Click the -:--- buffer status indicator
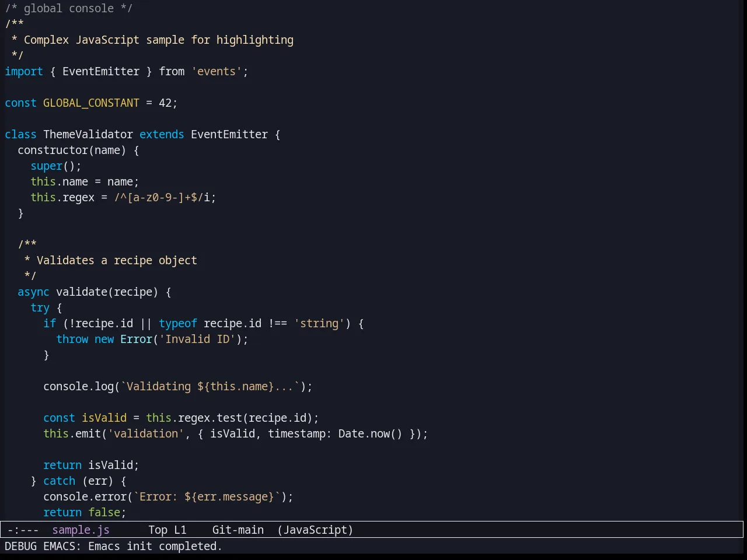Viewport: 747px width, 560px height. tap(23, 530)
